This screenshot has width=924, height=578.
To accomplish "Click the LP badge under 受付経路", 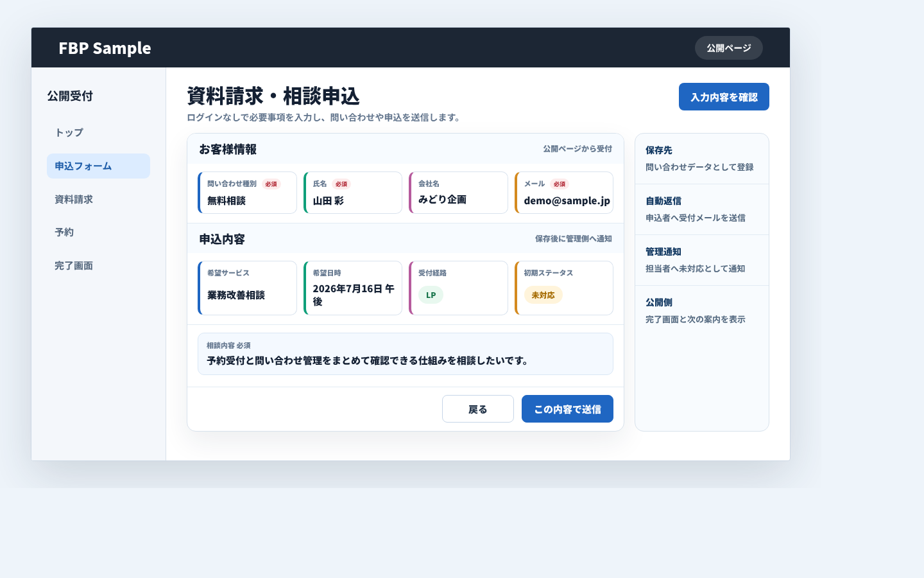I will (431, 295).
